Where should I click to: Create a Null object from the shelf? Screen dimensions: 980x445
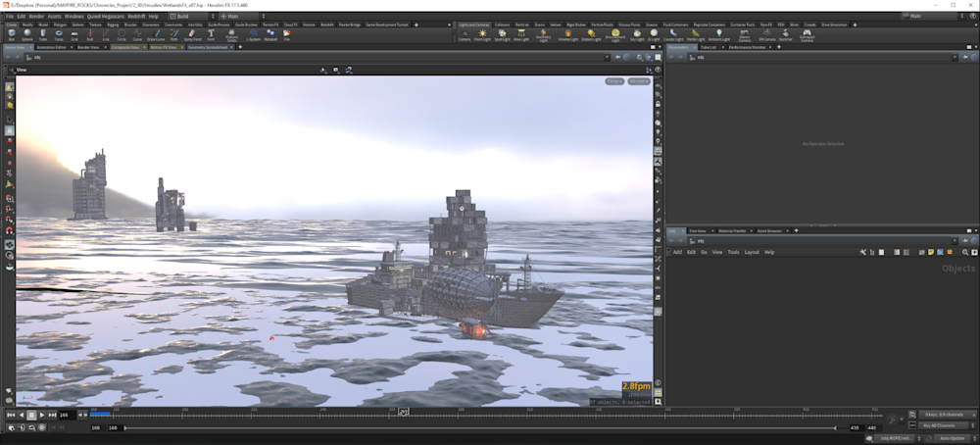click(x=90, y=34)
